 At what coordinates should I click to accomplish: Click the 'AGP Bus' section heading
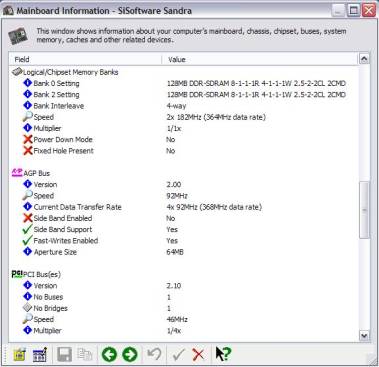click(x=37, y=173)
